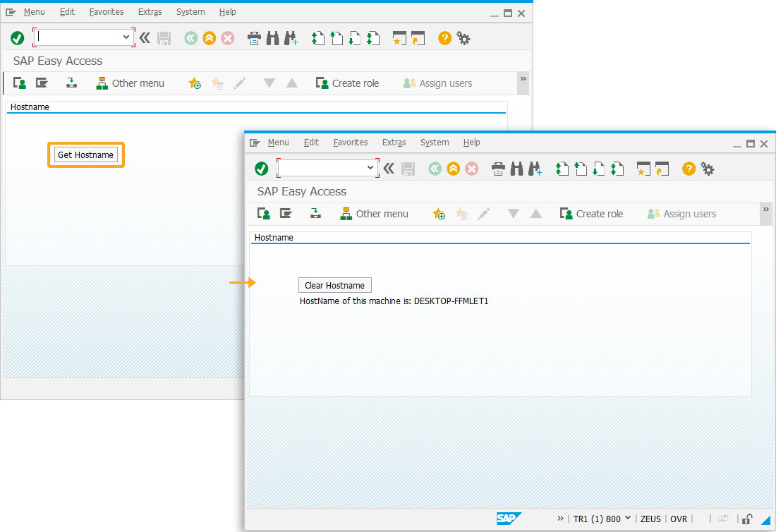Image resolution: width=776 pixels, height=532 pixels.
Task: Open System menu in back window
Action: coord(190,12)
